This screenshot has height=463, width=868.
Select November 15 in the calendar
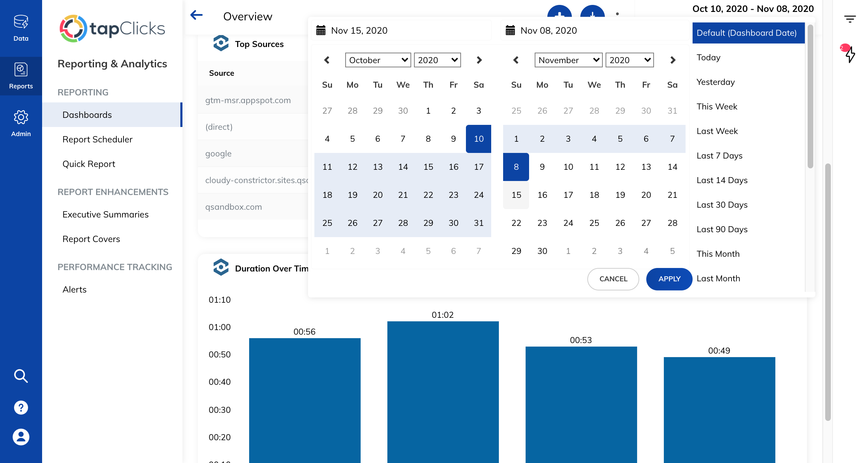[x=516, y=195]
